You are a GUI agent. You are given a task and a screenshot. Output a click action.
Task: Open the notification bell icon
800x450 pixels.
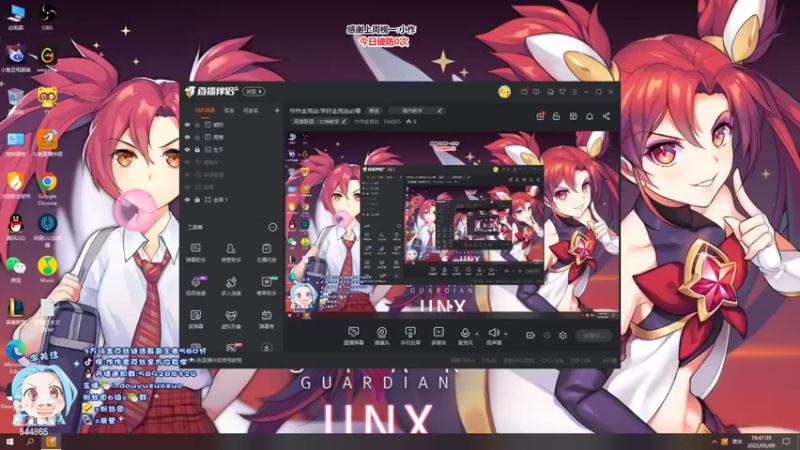pyautogui.click(x=589, y=116)
